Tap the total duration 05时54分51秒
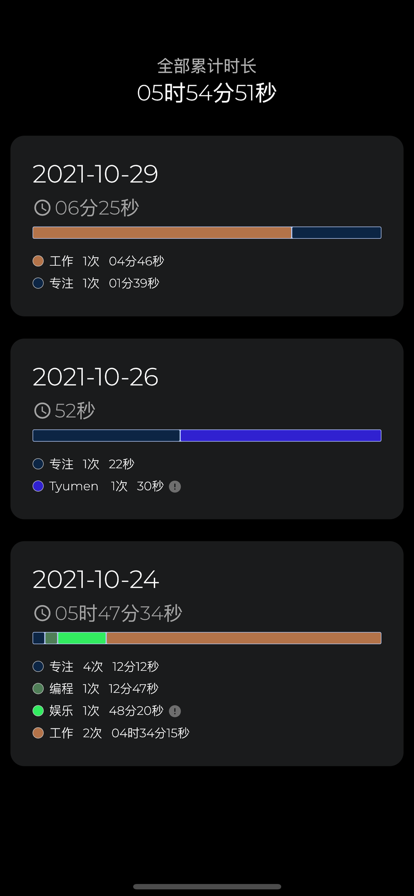This screenshot has height=896, width=414. 206,93
